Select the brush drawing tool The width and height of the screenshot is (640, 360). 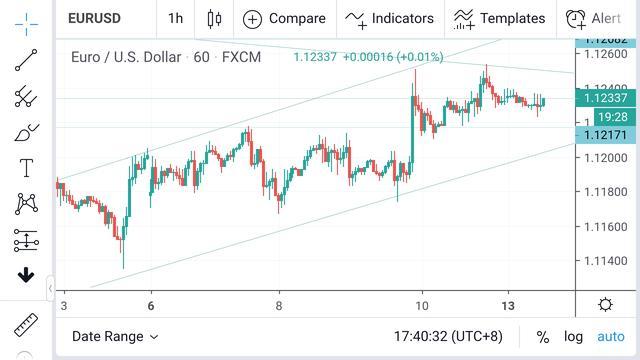click(x=27, y=132)
